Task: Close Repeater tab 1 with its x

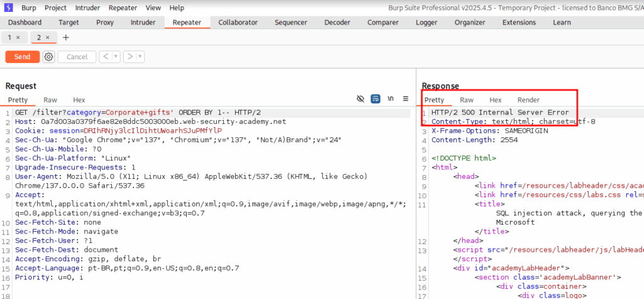Action: point(18,38)
